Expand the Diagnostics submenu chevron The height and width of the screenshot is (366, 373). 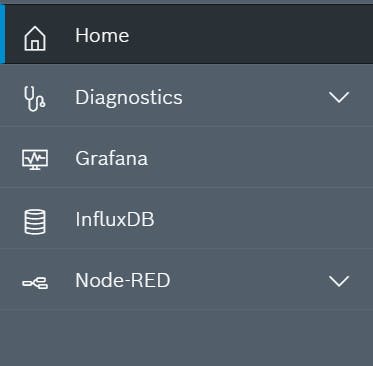coord(339,97)
